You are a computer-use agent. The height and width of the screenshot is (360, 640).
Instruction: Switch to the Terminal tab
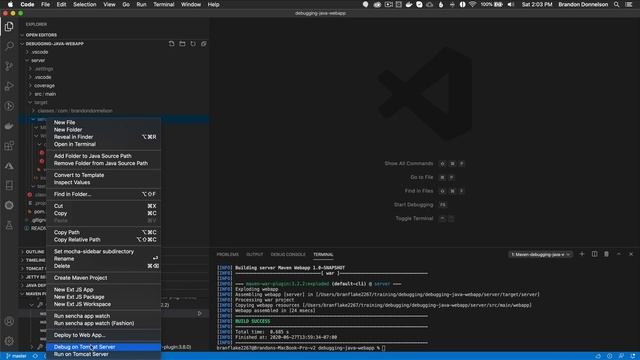[323, 254]
